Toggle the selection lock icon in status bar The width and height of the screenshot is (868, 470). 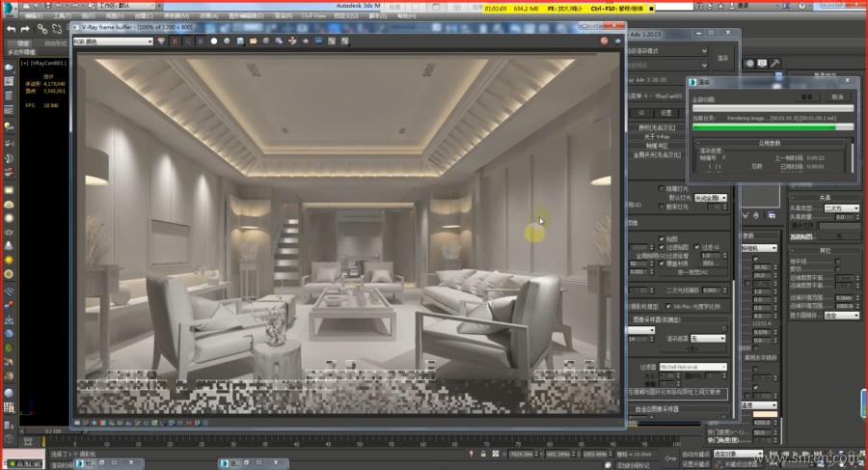[x=483, y=454]
